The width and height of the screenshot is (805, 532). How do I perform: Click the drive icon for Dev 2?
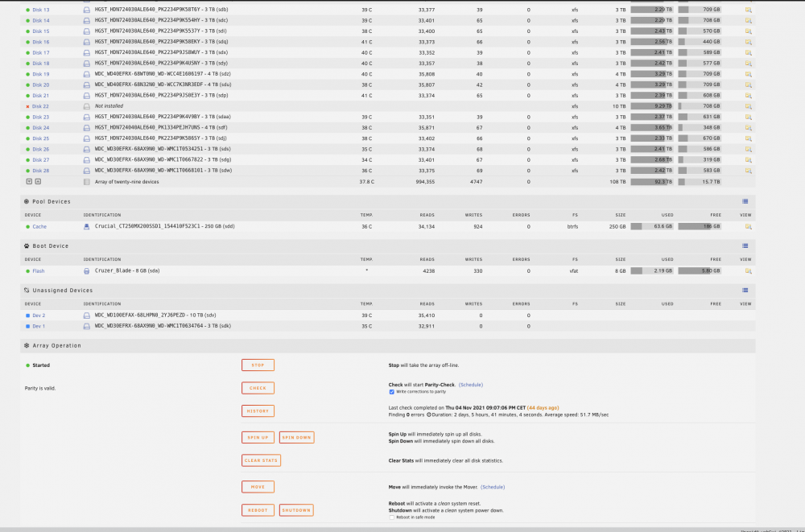coord(87,315)
